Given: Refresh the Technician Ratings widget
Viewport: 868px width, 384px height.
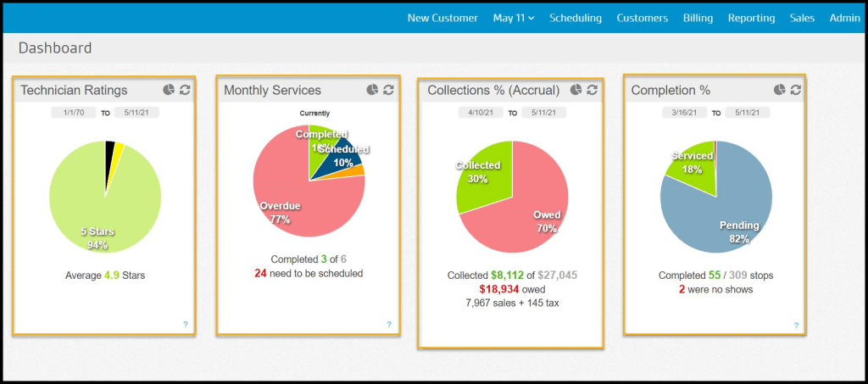Looking at the screenshot, I should pyautogui.click(x=185, y=90).
